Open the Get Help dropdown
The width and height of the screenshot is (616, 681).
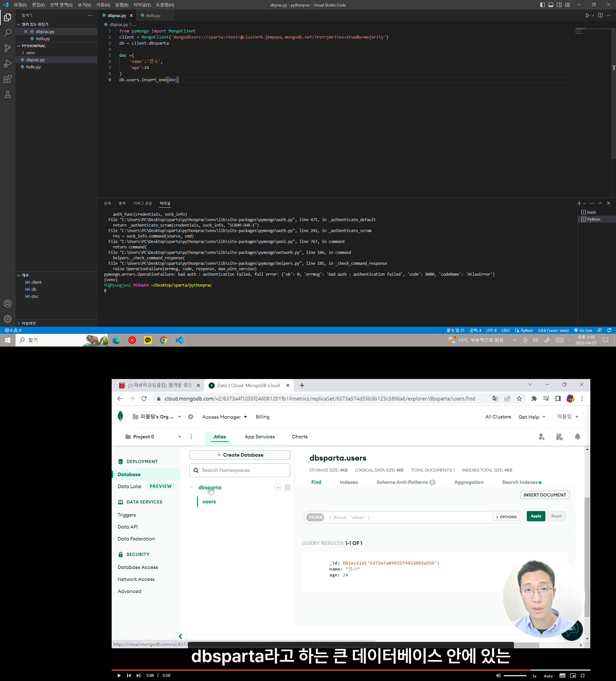532,417
